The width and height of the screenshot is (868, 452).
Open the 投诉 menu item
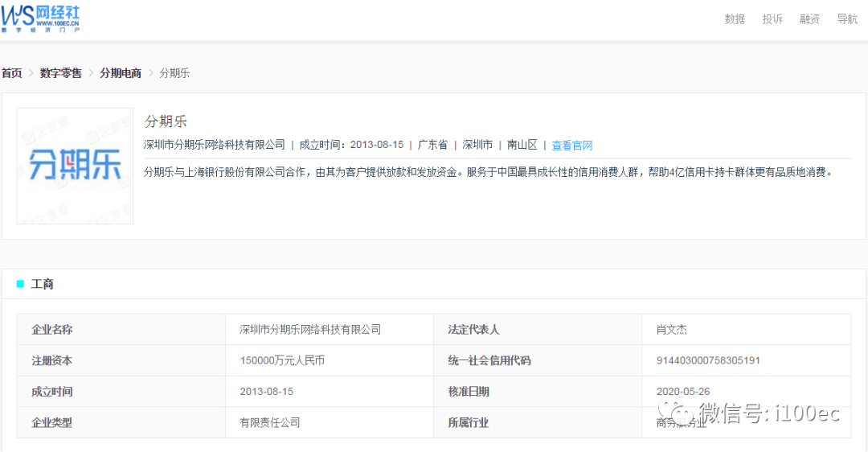point(772,19)
